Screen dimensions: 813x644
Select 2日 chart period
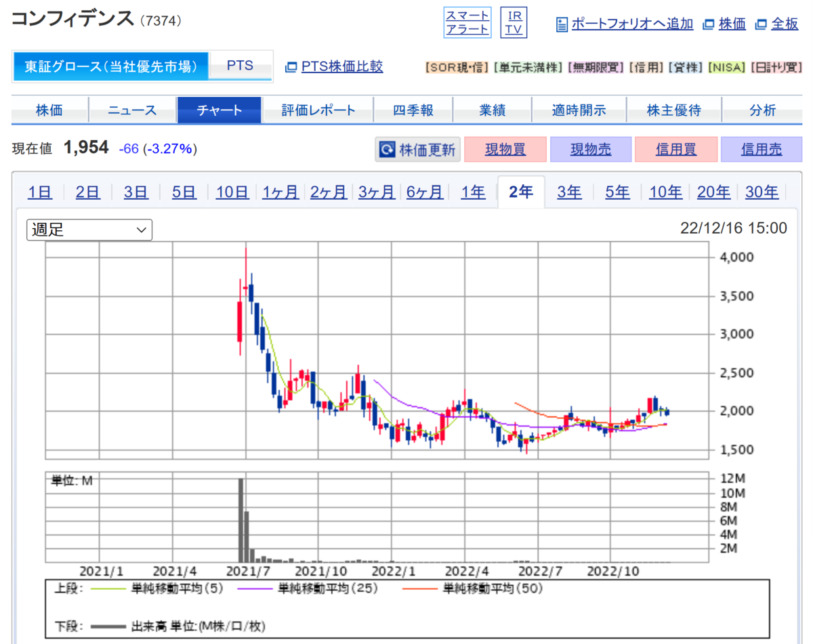point(88,192)
